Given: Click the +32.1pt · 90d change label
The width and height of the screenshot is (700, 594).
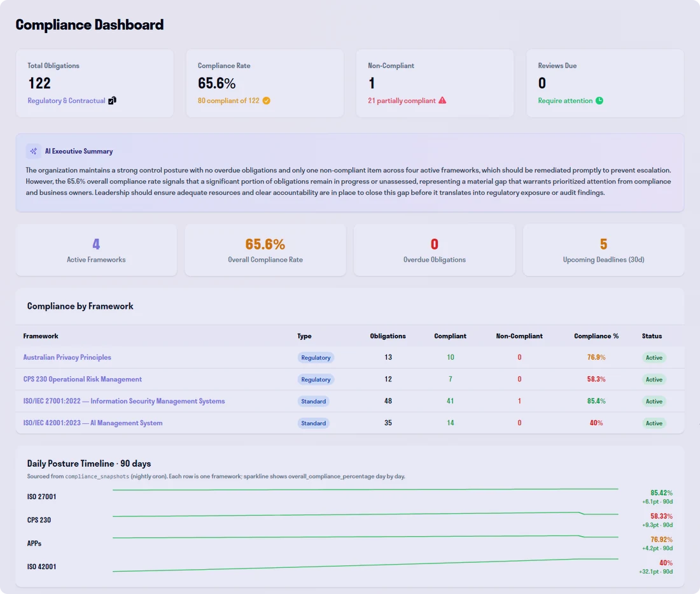Looking at the screenshot, I should click(x=656, y=572).
